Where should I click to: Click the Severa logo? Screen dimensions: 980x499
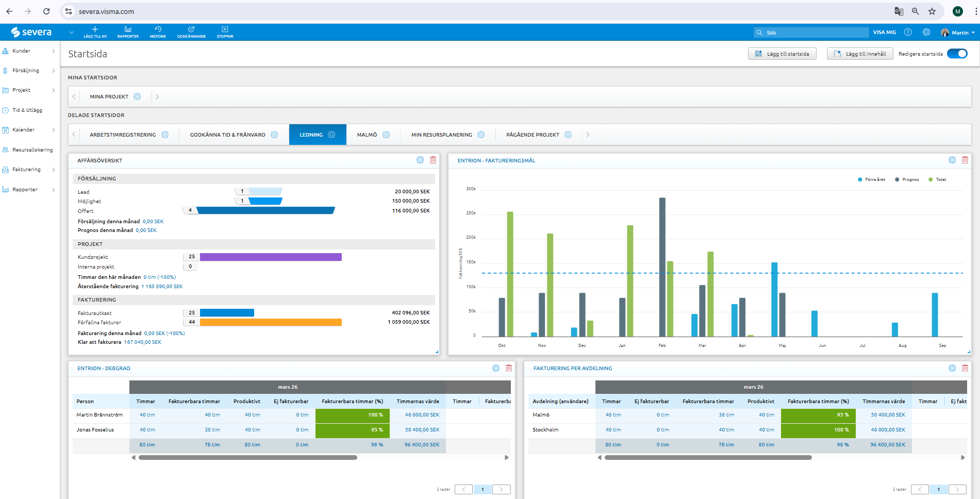pos(31,32)
